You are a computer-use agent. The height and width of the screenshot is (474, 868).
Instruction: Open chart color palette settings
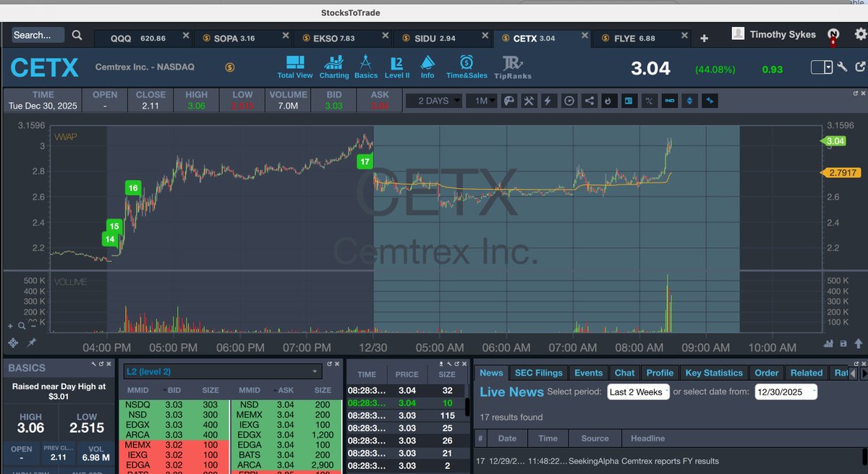(x=509, y=101)
